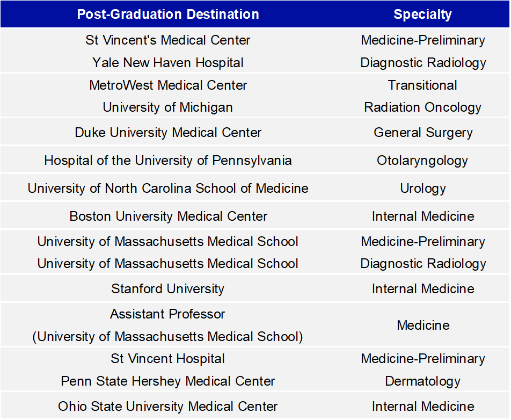Click the Post-Graduation Destination column header
Image resolution: width=511 pixels, height=420 pixels.
click(x=168, y=14)
